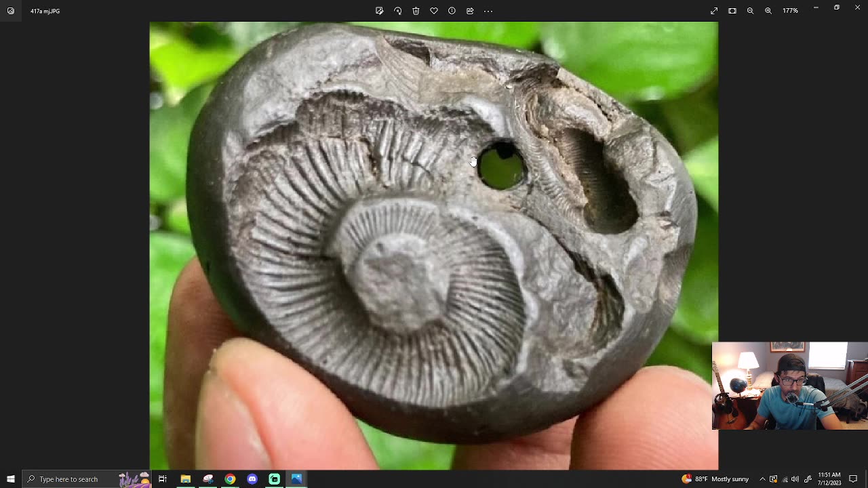Viewport: 868px width, 488px height.
Task: Click the 417a mj.JPG file name
Action: (45, 12)
